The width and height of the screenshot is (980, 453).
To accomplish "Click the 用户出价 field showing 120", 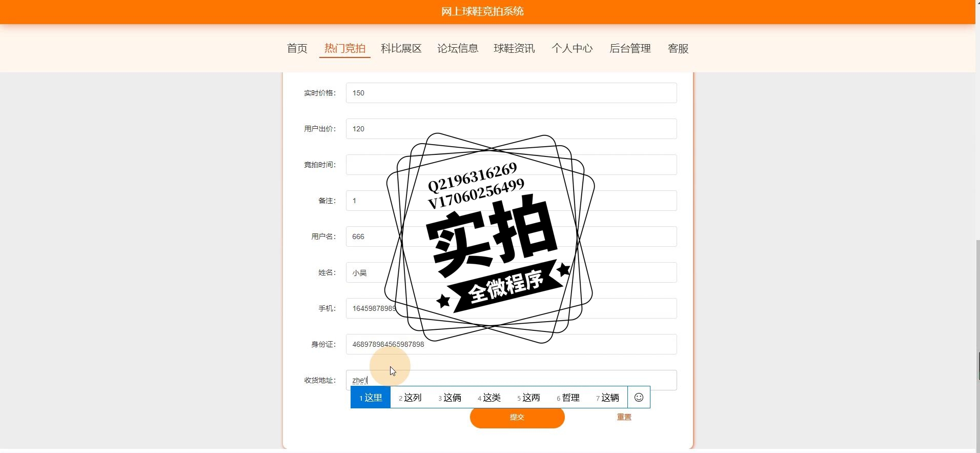I will tap(511, 129).
